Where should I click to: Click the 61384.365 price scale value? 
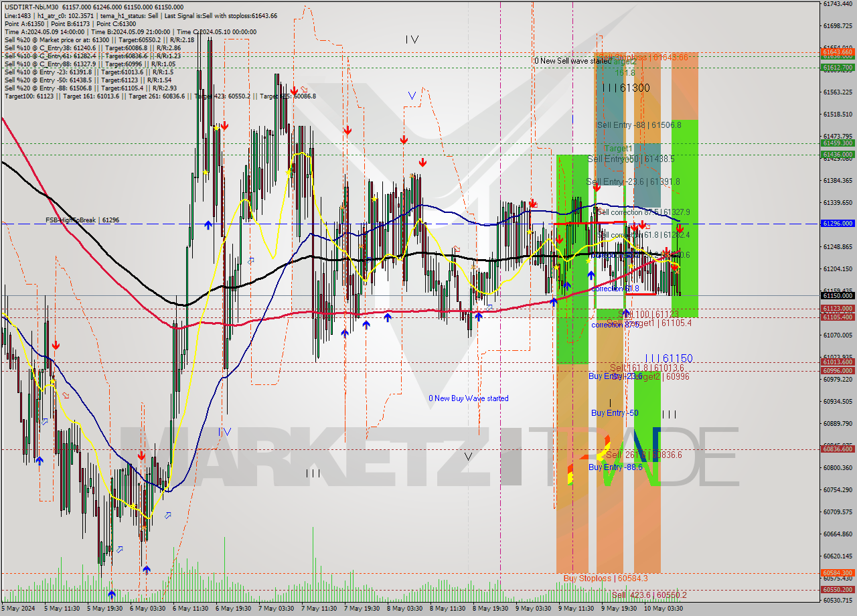coord(838,180)
